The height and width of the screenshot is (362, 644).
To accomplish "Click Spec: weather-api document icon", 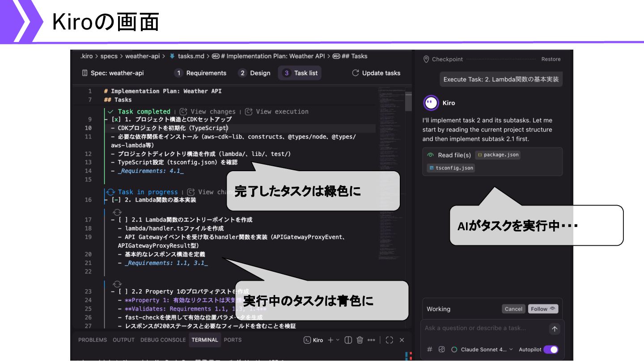I will point(85,73).
